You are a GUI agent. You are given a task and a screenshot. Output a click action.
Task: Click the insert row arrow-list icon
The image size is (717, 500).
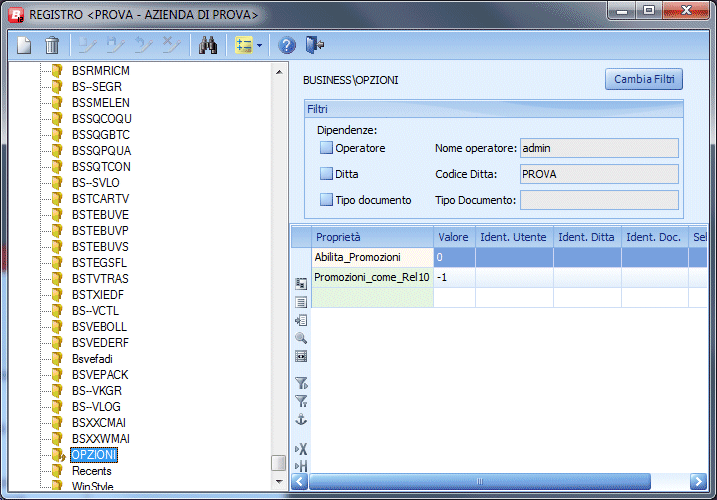point(301,320)
